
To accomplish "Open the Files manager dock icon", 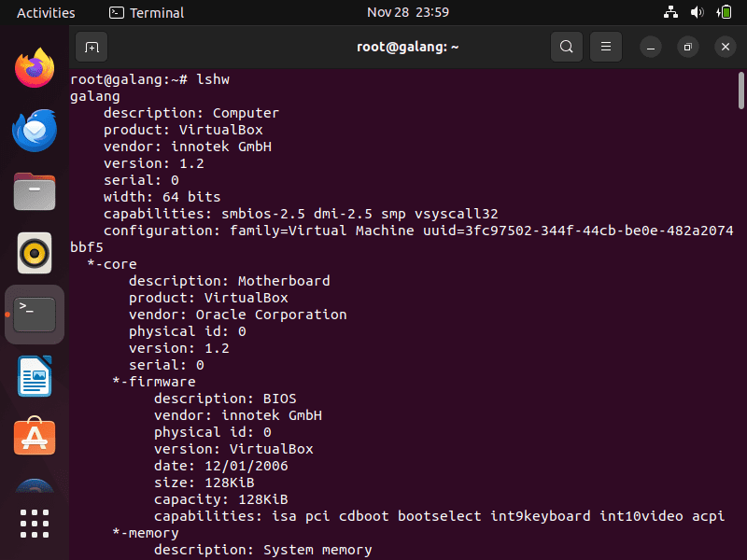I will (x=35, y=191).
